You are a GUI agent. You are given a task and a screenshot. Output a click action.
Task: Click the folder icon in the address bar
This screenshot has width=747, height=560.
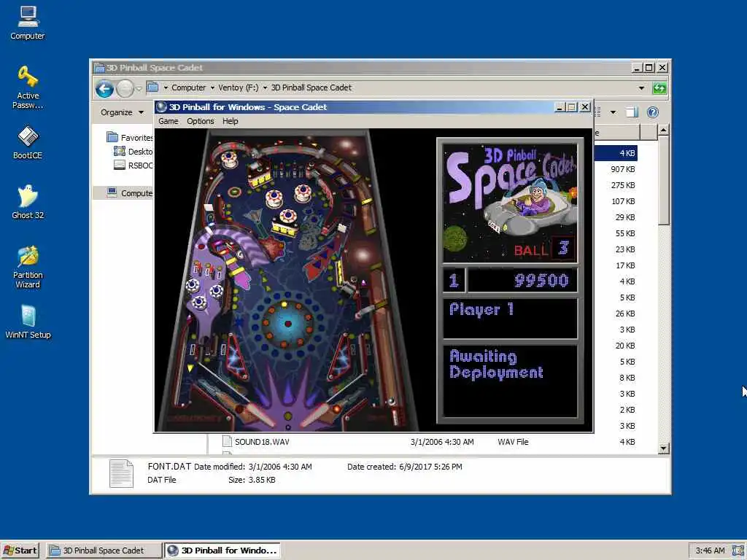click(153, 87)
